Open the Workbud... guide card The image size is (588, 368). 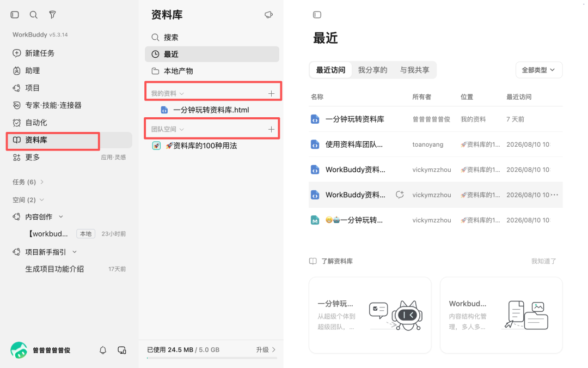pyautogui.click(x=501, y=315)
